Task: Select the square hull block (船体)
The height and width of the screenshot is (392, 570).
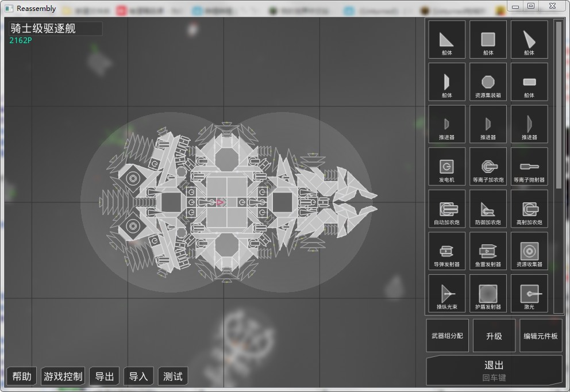Action: coord(488,40)
